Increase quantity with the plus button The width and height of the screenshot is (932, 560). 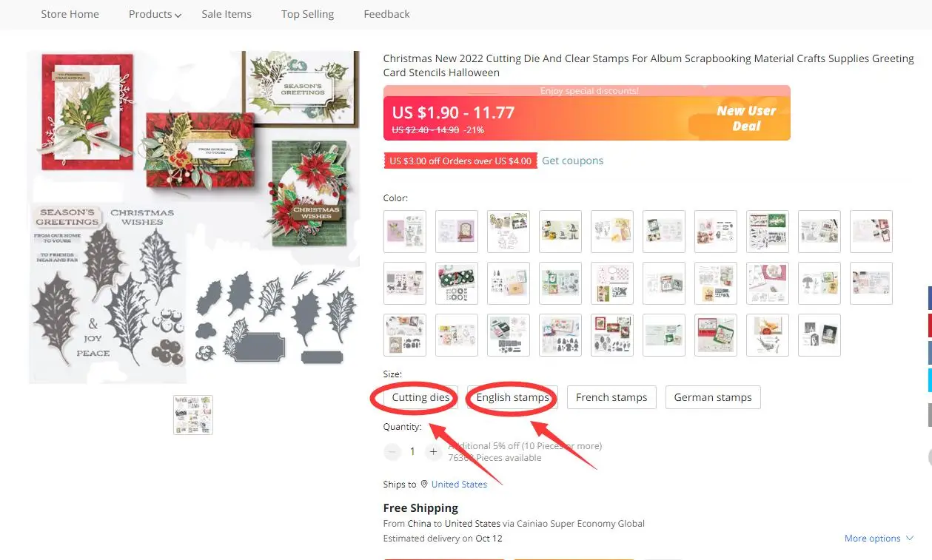click(x=434, y=451)
